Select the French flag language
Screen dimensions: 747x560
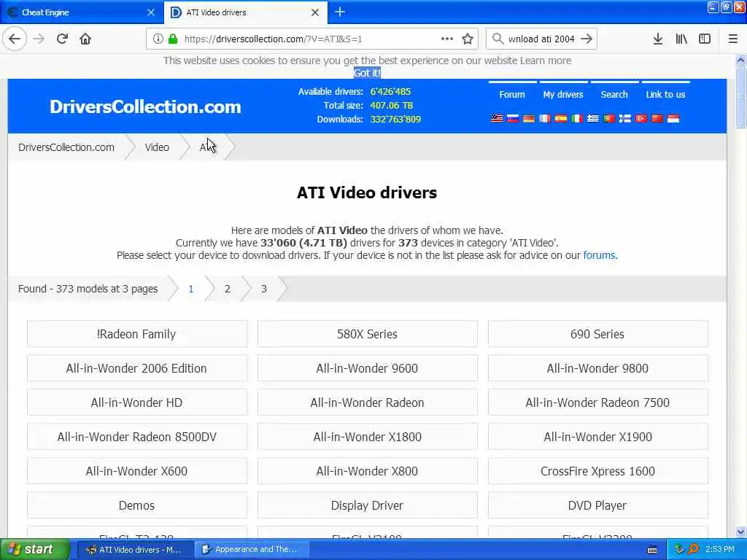tap(544, 118)
